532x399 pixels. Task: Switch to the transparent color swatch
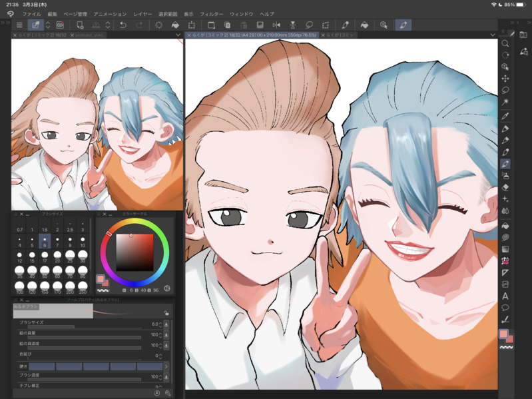coord(507,348)
